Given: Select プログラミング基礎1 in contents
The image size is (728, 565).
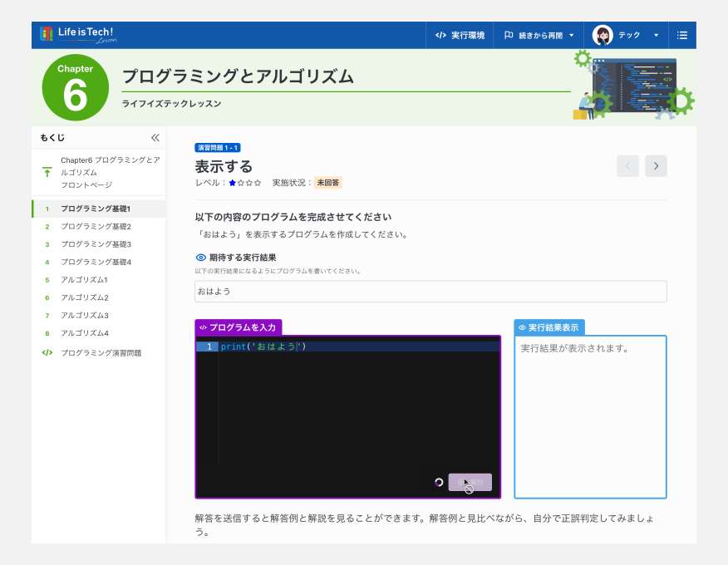Looking at the screenshot, I should pyautogui.click(x=98, y=209).
